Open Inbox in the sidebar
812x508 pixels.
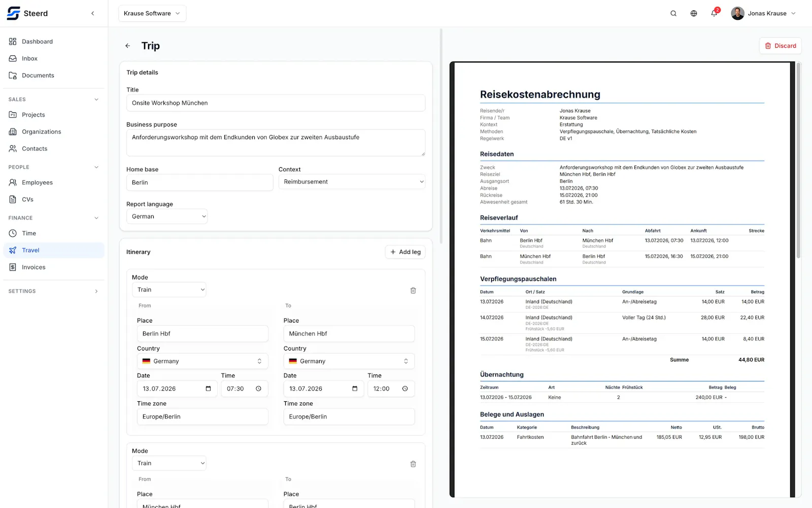point(54,58)
